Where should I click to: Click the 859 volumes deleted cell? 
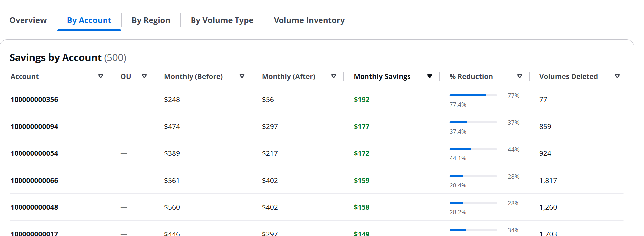point(545,126)
